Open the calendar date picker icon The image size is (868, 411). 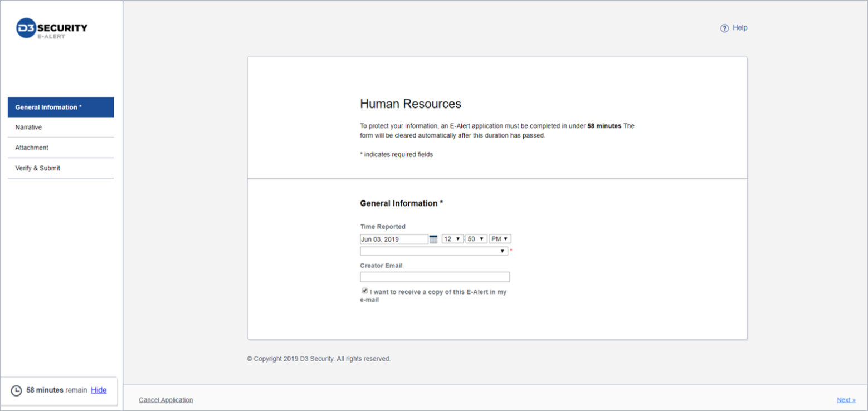click(433, 239)
